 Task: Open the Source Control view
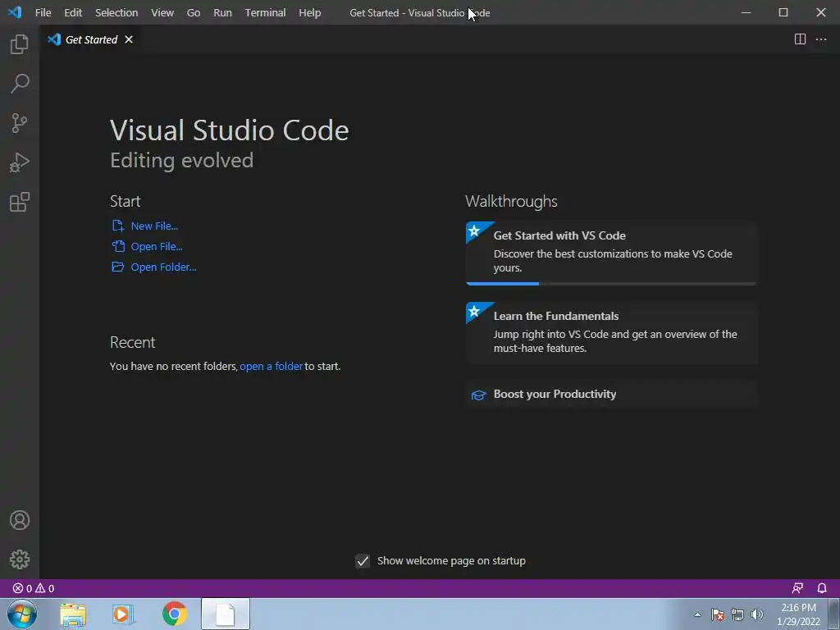pos(20,123)
